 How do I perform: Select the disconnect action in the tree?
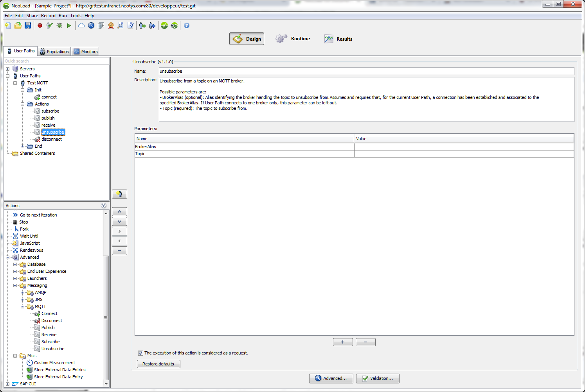52,140
